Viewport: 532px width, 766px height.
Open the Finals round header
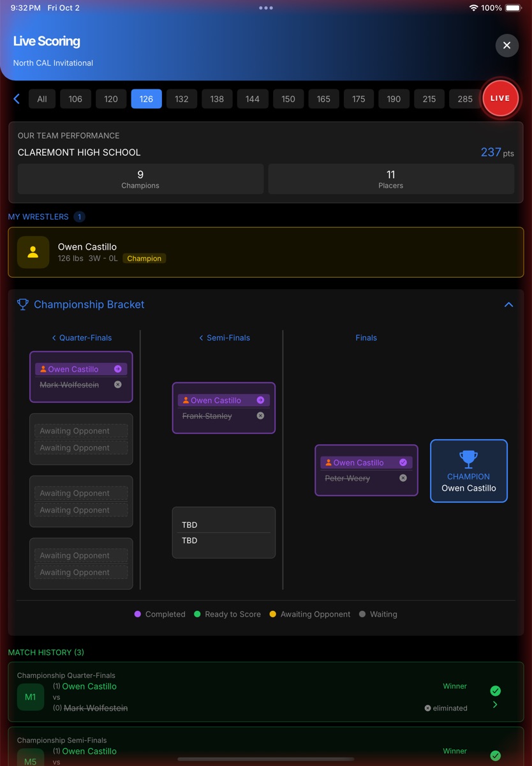click(366, 338)
